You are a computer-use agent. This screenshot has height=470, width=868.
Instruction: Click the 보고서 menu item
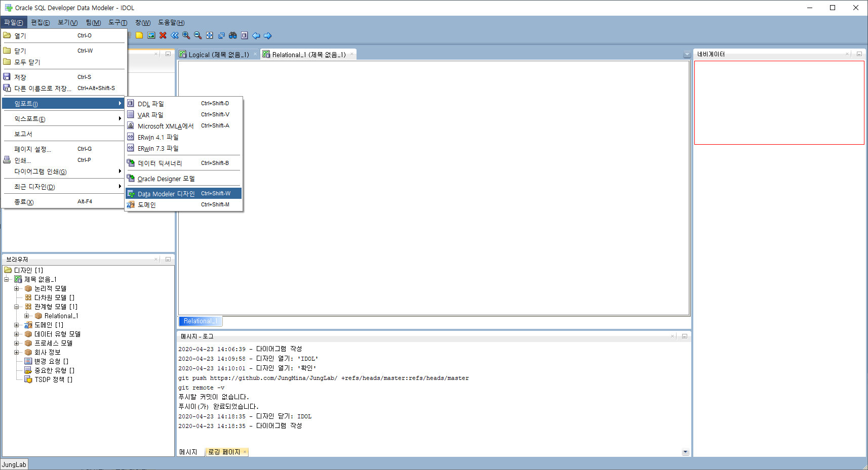click(x=64, y=134)
